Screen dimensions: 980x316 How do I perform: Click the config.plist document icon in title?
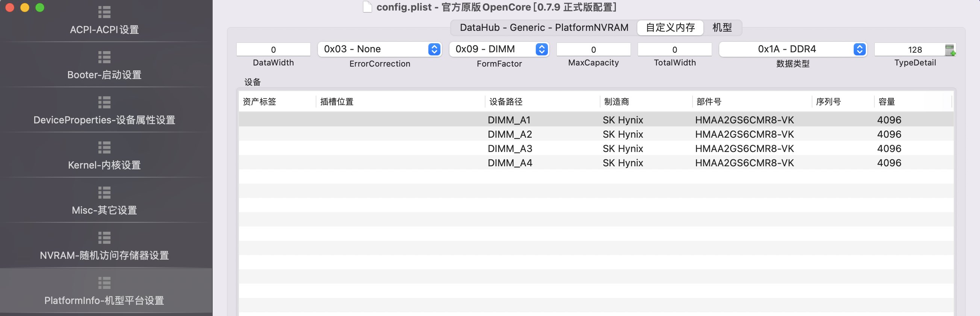tap(367, 7)
